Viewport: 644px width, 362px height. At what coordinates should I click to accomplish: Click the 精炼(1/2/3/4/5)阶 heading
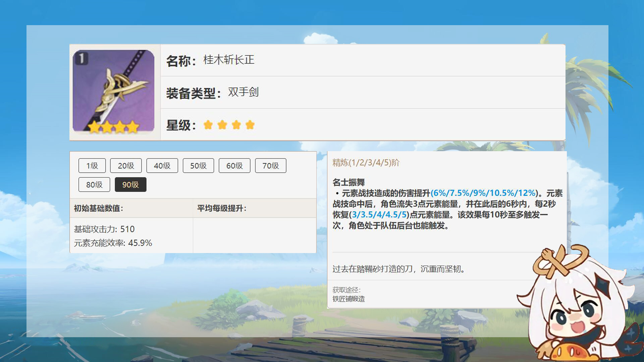pyautogui.click(x=366, y=163)
